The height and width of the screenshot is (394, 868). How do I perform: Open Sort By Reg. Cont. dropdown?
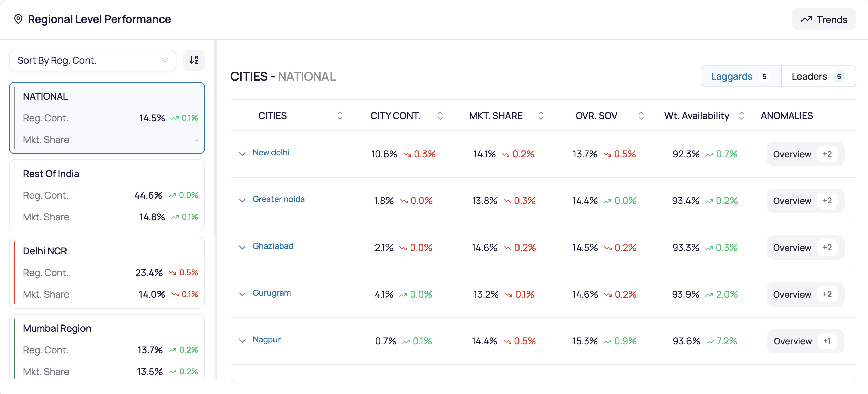(x=93, y=60)
